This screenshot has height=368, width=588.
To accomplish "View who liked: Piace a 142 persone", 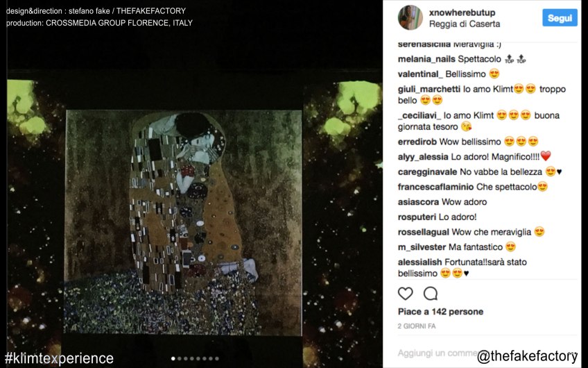I will (x=440, y=312).
